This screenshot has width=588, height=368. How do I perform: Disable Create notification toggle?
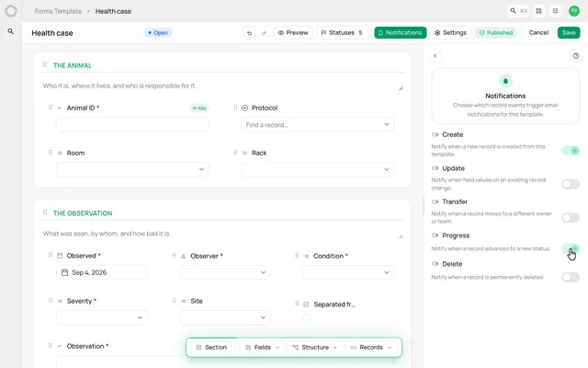571,151
